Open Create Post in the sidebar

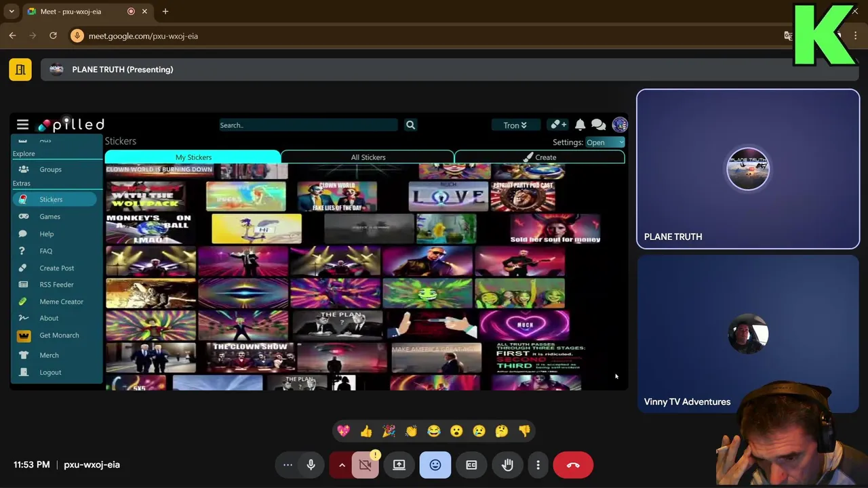56,268
